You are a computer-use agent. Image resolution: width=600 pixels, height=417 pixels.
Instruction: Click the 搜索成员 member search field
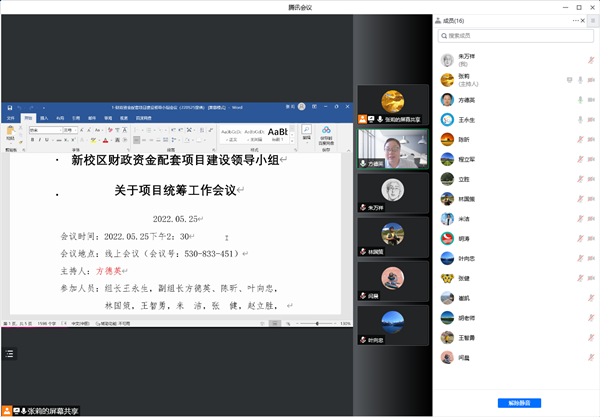(516, 36)
